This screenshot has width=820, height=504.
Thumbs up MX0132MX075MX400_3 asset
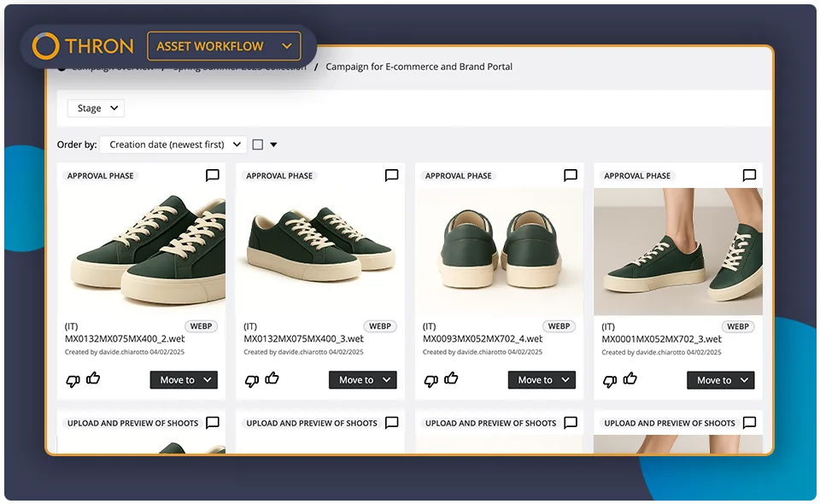coord(272,378)
